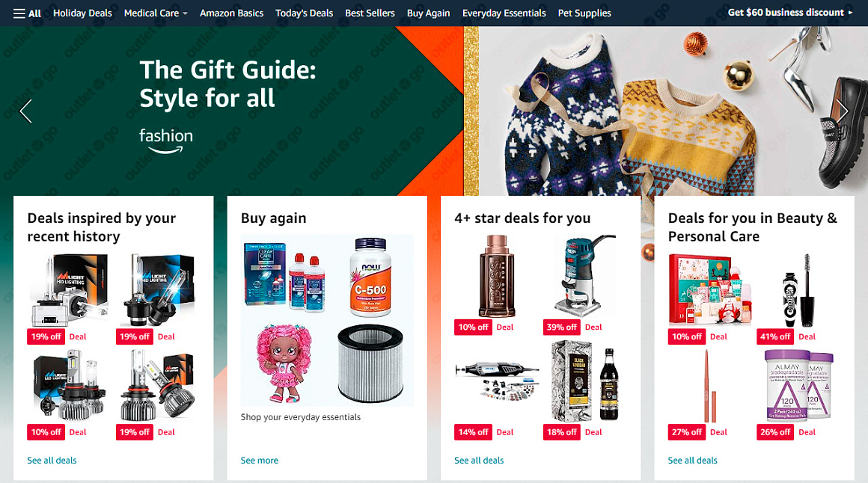Select Today's Deals menu item
Image resolution: width=868 pixels, height=483 pixels.
pos(304,13)
